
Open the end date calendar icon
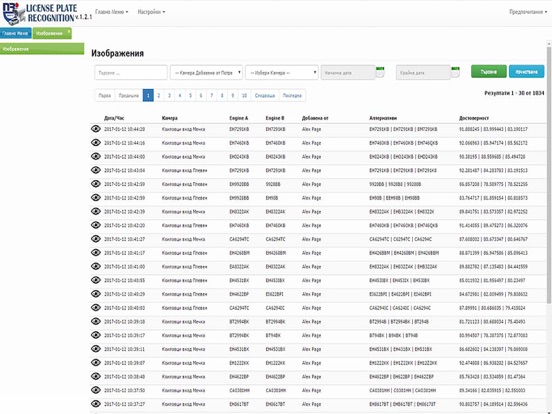455,72
